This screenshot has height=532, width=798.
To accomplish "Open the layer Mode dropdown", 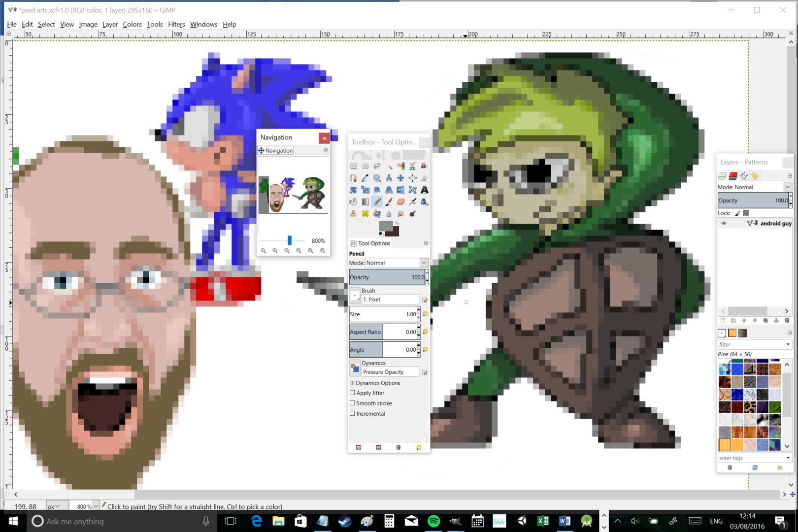I will (787, 187).
